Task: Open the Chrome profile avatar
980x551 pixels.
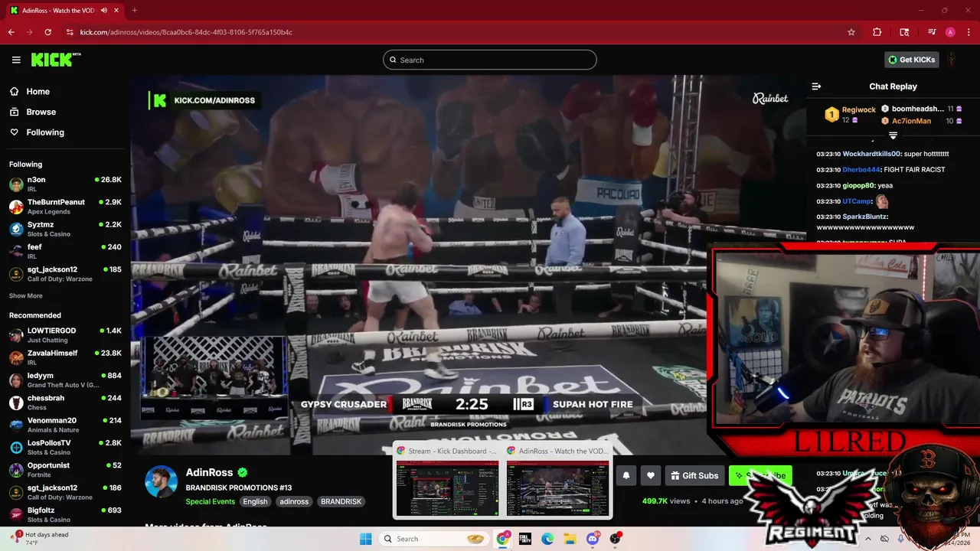Action: (x=950, y=32)
